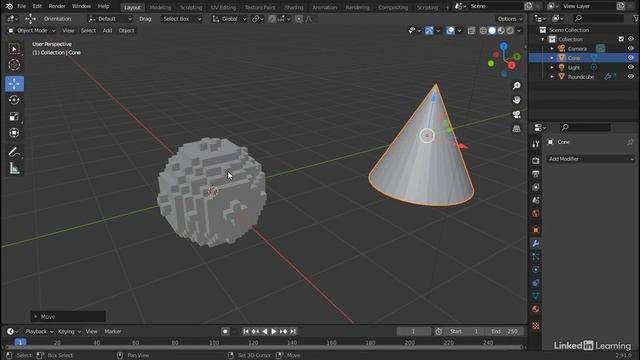640x360 pixels.
Task: Select the Light row in outliner
Action: coord(584,67)
